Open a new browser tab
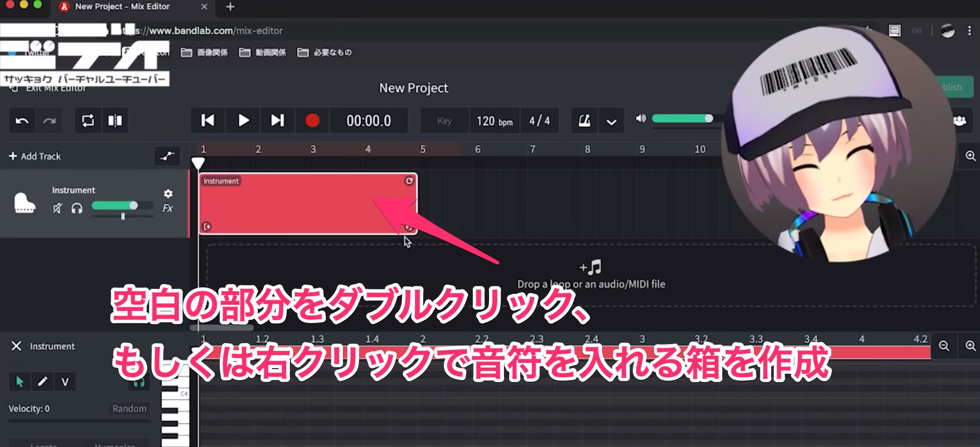Screen dimensions: 980x447 pyautogui.click(x=230, y=7)
